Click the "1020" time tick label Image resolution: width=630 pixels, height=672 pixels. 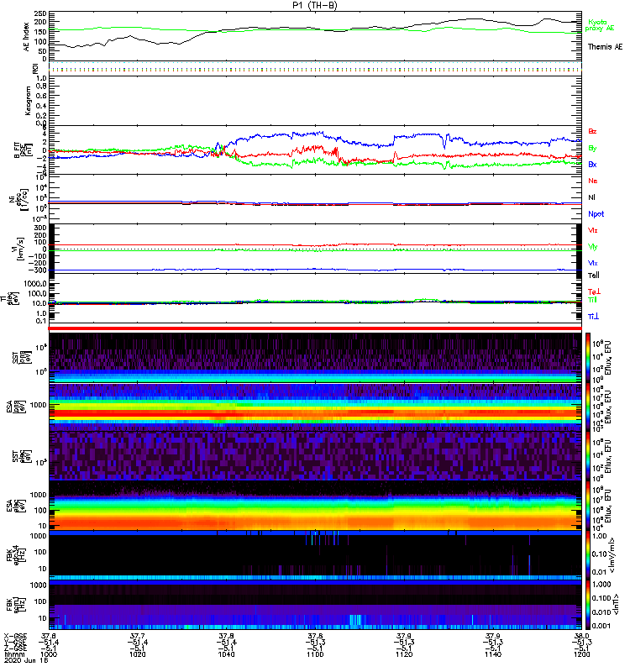tap(138, 654)
